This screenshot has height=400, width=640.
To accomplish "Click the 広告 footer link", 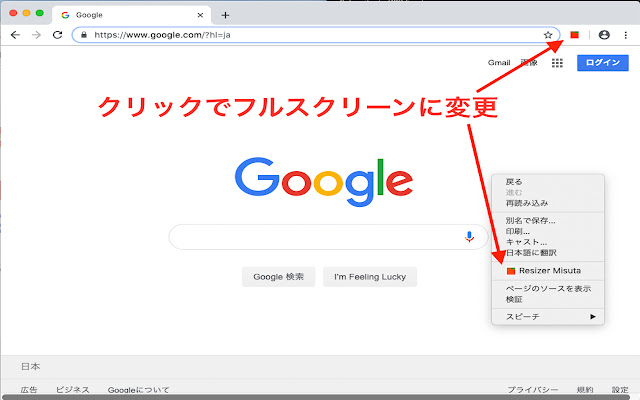I will click(x=29, y=390).
